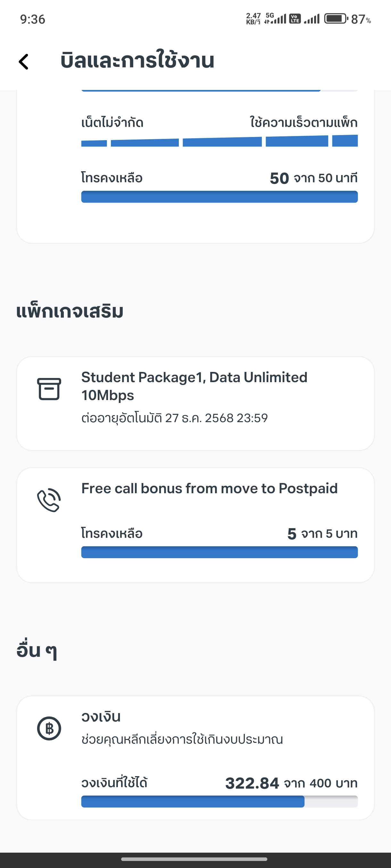The image size is (391, 868).
Task: Open Student Package1 Data Unlimited 10Mbps title
Action: [194, 386]
